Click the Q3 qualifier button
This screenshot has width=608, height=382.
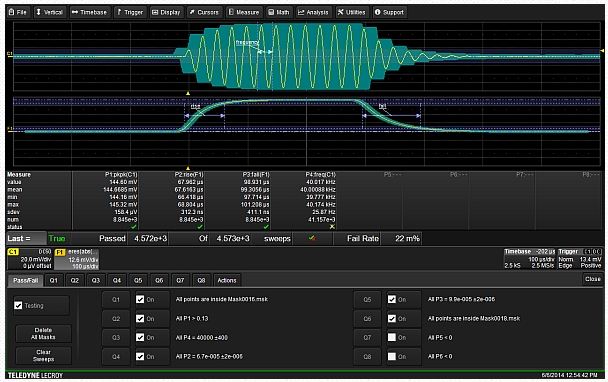pyautogui.click(x=116, y=337)
